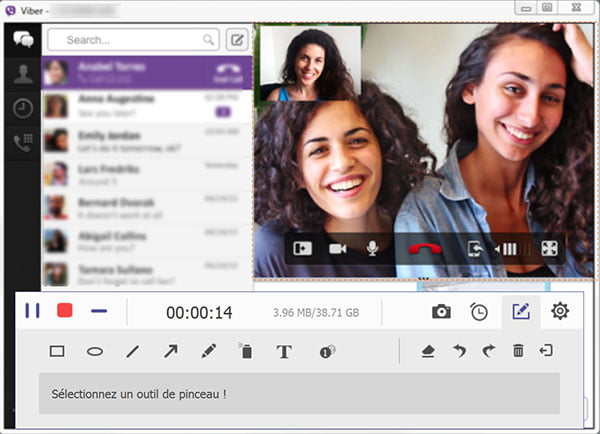This screenshot has height=434, width=600.
Task: Mute the microphone in the video call
Action: point(373,248)
